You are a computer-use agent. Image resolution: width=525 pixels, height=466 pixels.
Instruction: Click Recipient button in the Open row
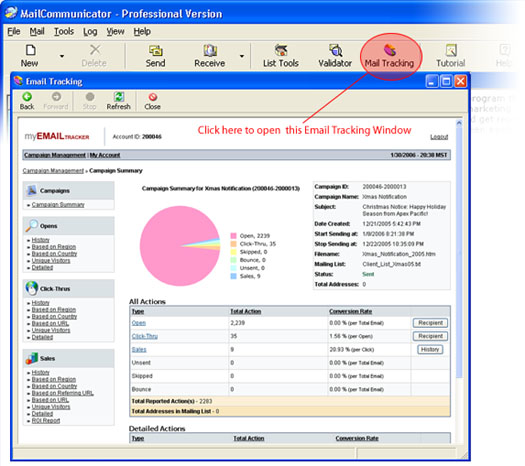pyautogui.click(x=431, y=323)
